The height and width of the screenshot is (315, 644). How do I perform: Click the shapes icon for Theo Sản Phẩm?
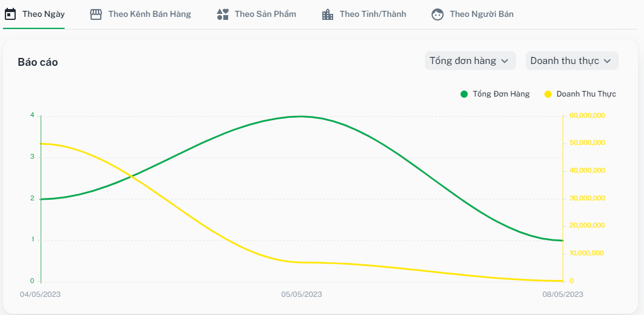click(223, 14)
